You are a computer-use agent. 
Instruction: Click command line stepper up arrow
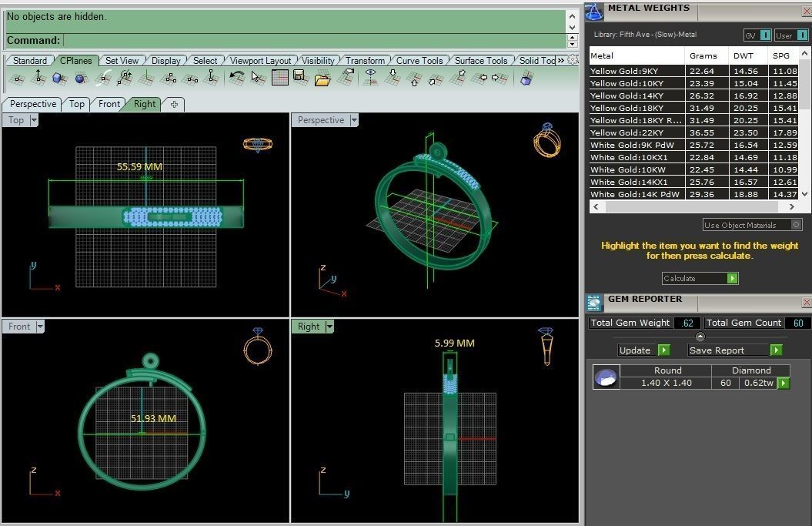(x=572, y=37)
